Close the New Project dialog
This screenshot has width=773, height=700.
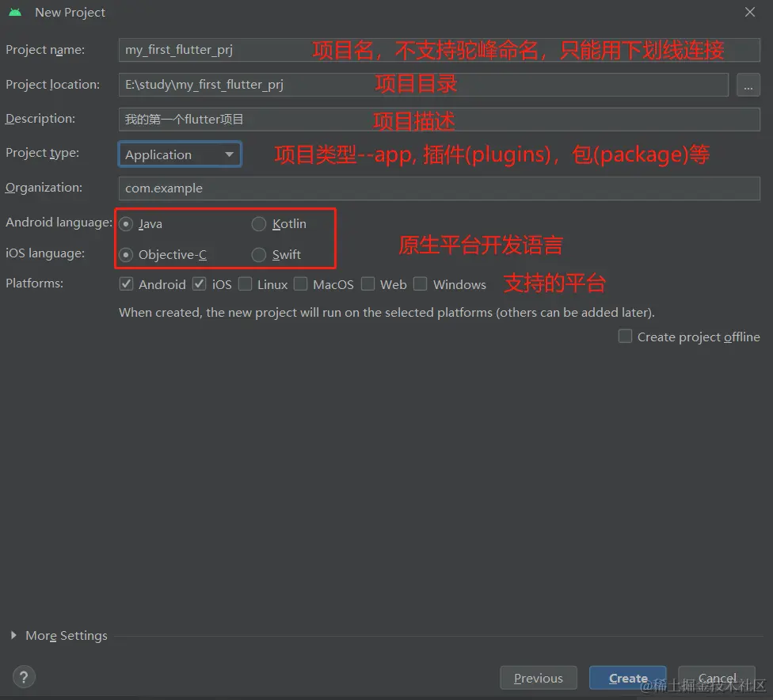(x=750, y=13)
